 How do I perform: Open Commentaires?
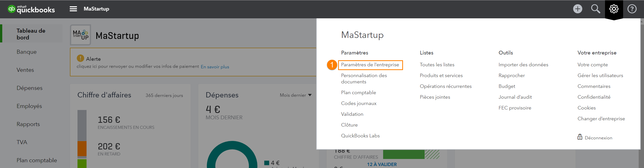594,86
